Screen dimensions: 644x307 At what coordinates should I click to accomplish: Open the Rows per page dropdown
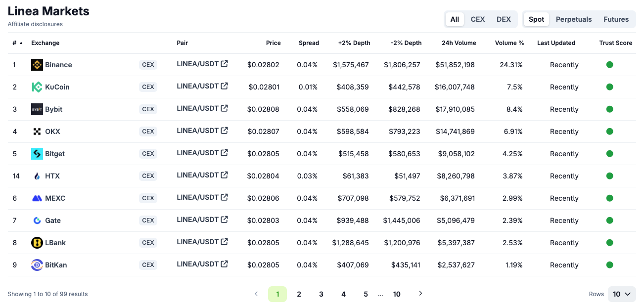pos(621,294)
